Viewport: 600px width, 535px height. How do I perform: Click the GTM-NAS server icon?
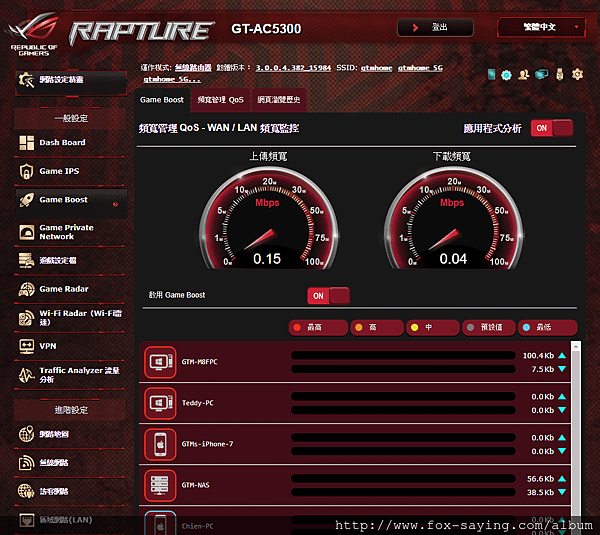click(x=160, y=485)
